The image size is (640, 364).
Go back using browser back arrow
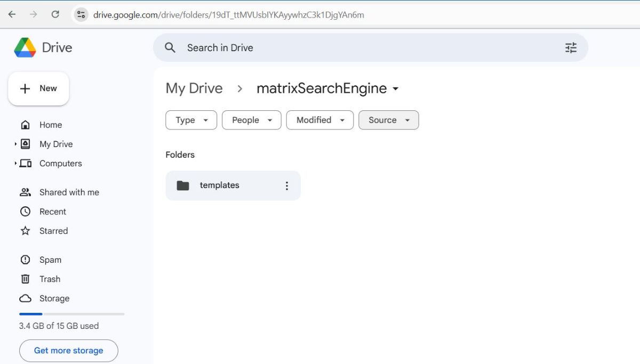click(12, 14)
